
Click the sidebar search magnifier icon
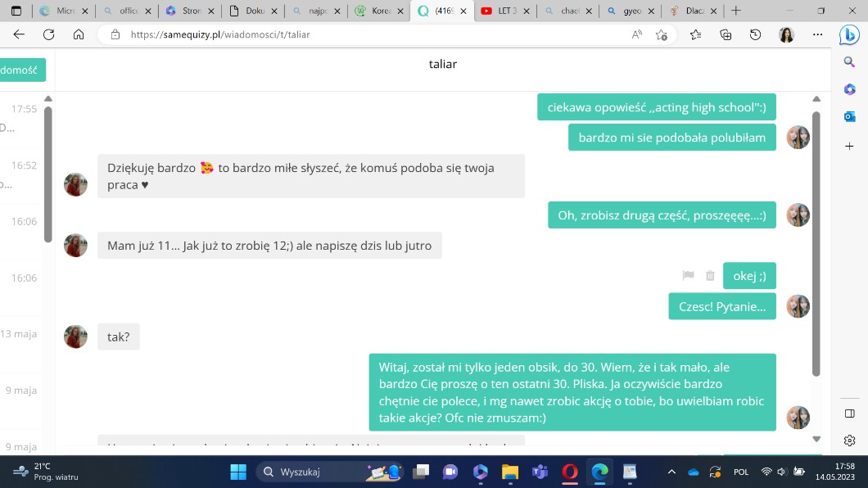(x=849, y=62)
